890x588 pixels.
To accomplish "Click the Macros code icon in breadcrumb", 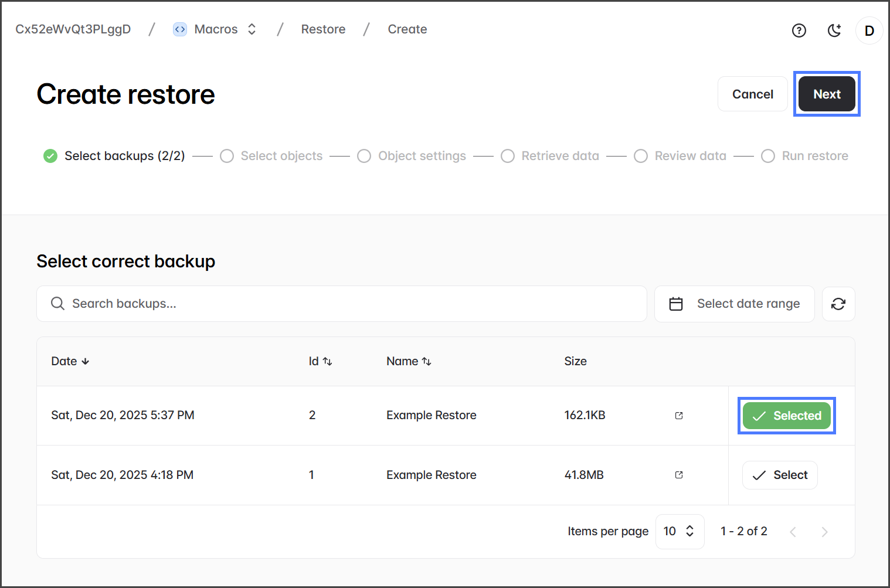I will [180, 29].
